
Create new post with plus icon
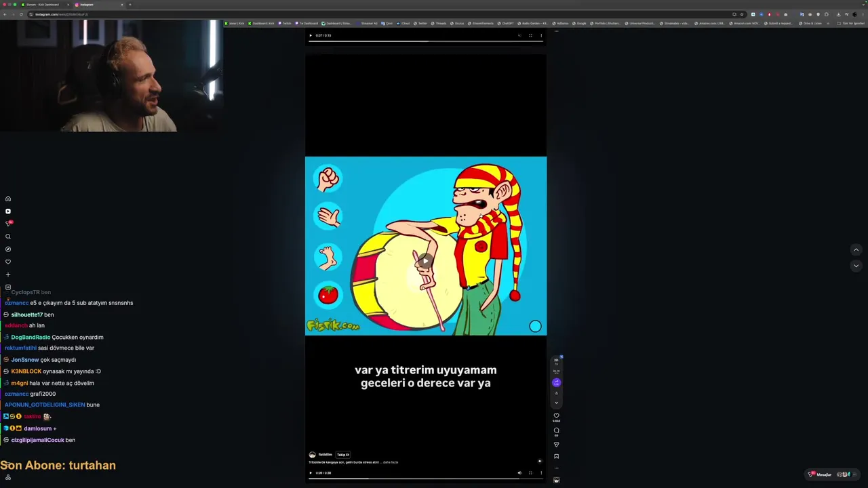click(x=8, y=274)
